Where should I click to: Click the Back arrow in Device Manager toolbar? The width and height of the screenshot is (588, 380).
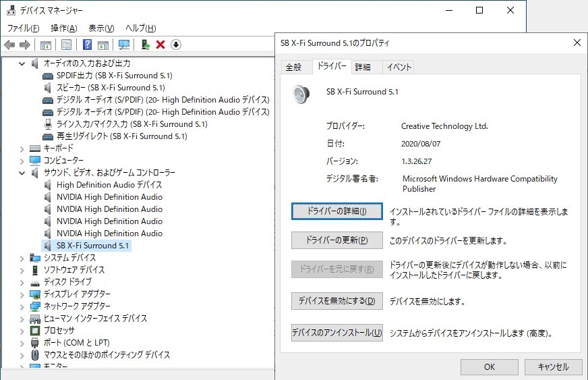click(x=9, y=45)
